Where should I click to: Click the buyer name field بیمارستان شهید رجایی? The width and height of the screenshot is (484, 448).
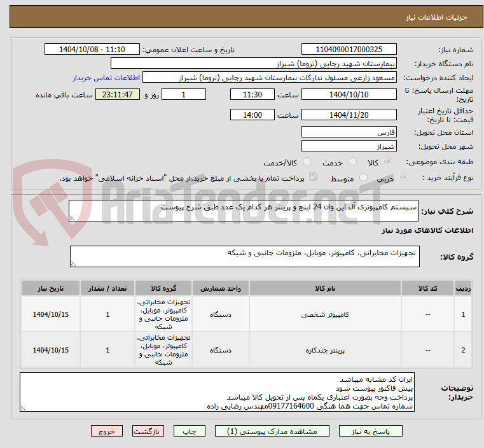[x=253, y=64]
